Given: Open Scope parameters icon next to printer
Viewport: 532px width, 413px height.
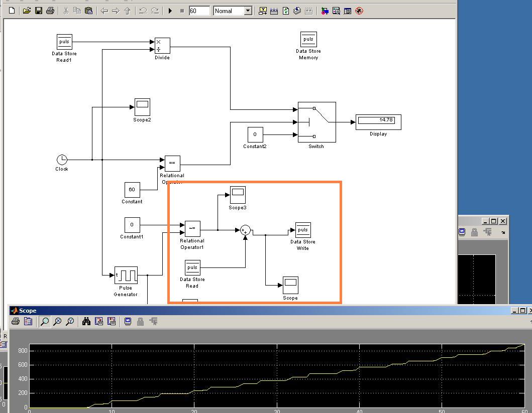Looking at the screenshot, I should 28,321.
